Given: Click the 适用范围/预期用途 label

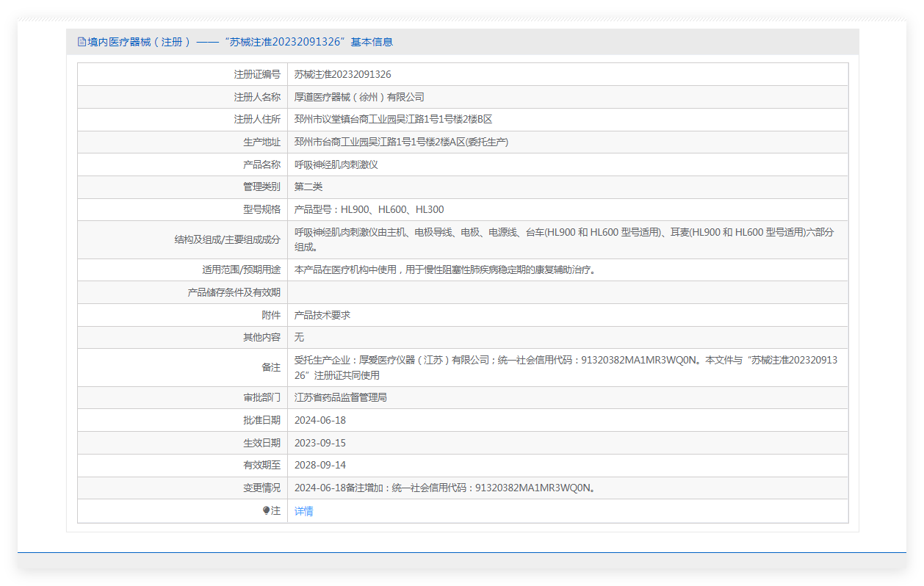Looking at the screenshot, I should coord(242,270).
